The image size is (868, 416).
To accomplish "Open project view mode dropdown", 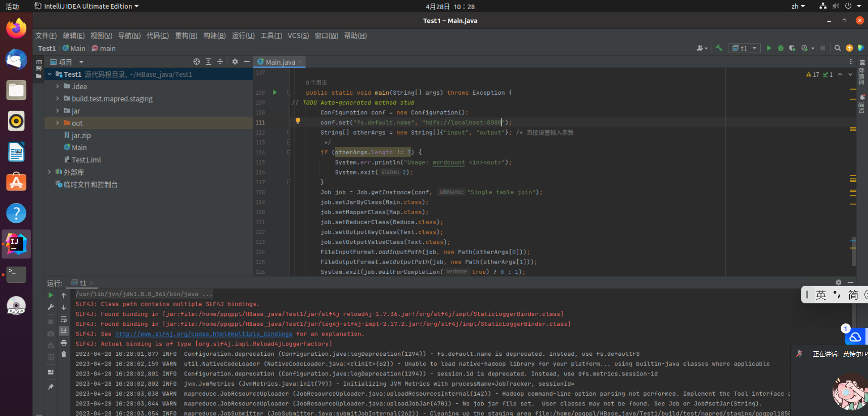I will tap(81, 62).
